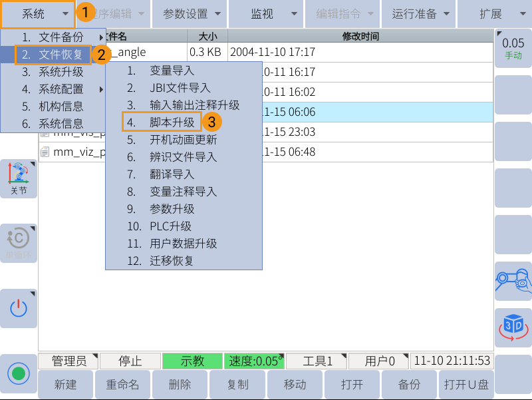Select 迁移恢复 in the submenu
This screenshot has height=400, width=532.
(x=184, y=261)
